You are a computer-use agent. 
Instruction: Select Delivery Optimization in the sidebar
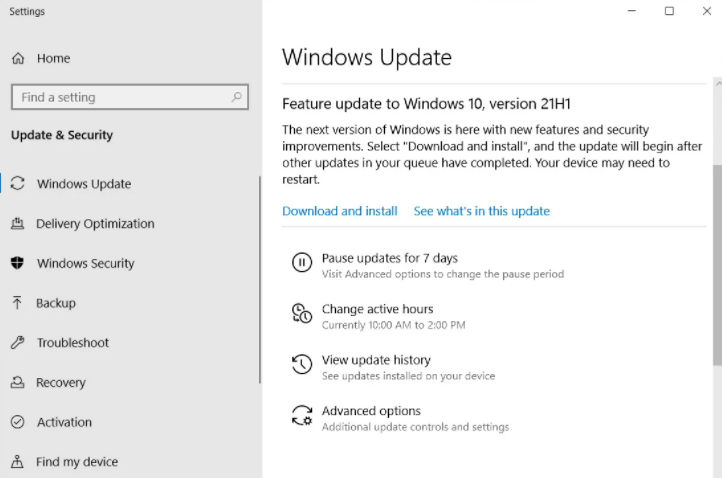[130, 223]
